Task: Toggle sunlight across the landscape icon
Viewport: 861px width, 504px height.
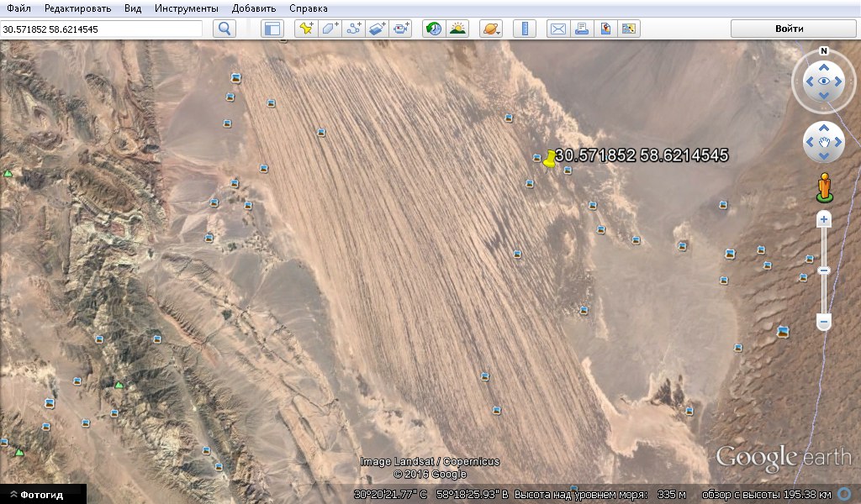Action: 457,29
